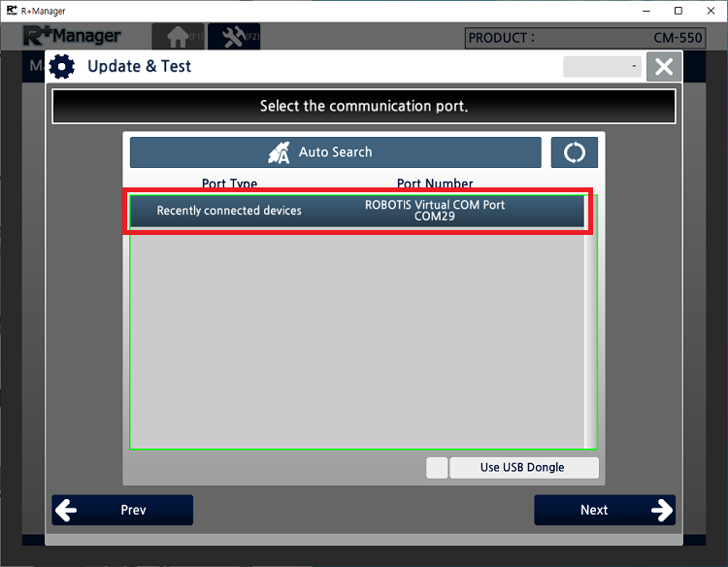
Task: Open the wrench tools (F2) icon
Action: click(x=234, y=37)
